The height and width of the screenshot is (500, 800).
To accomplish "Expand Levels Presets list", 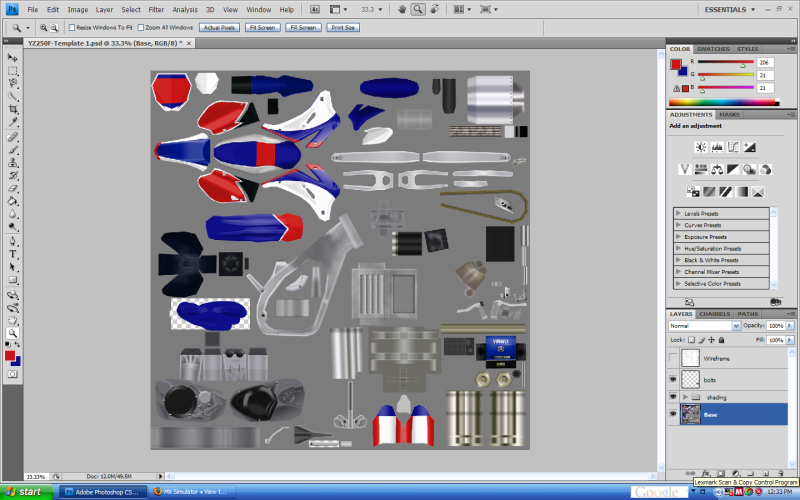I will [x=678, y=213].
